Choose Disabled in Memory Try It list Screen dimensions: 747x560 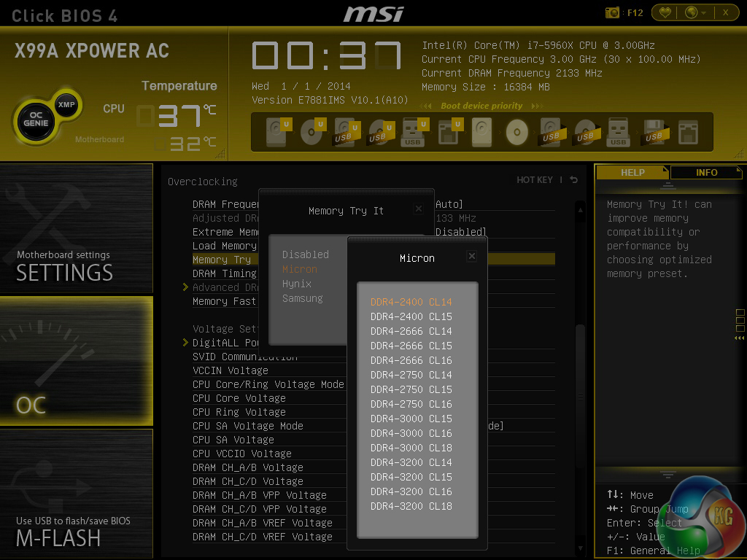(x=306, y=254)
